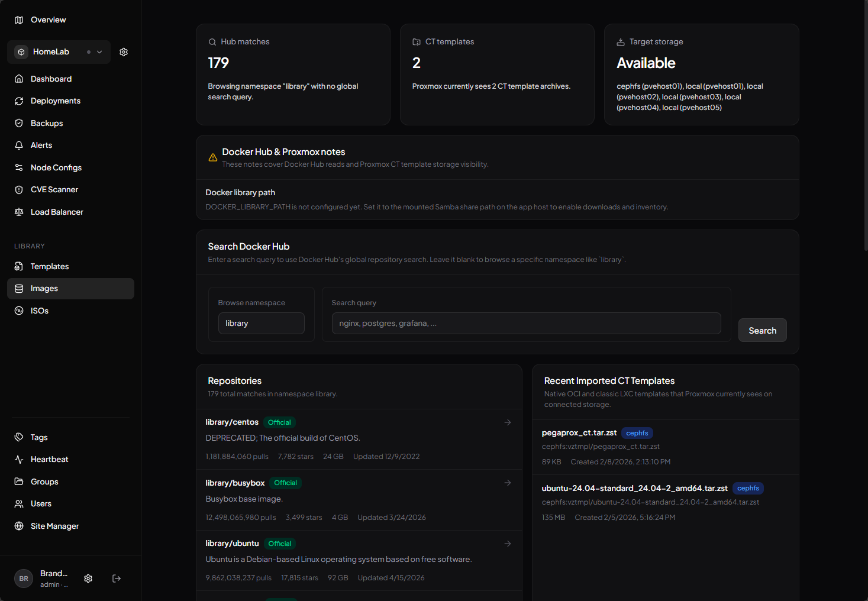The image size is (868, 601).
Task: Go to the Templates library section
Action: coord(49,267)
